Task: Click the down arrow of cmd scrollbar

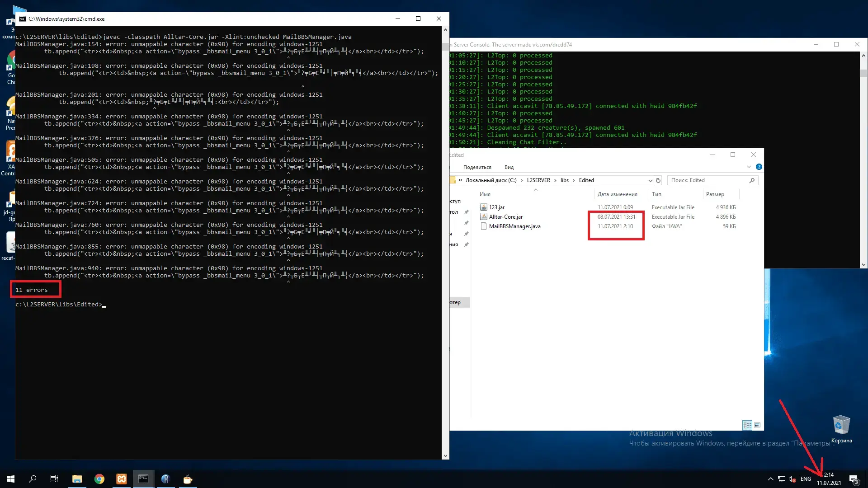Action: click(x=445, y=456)
